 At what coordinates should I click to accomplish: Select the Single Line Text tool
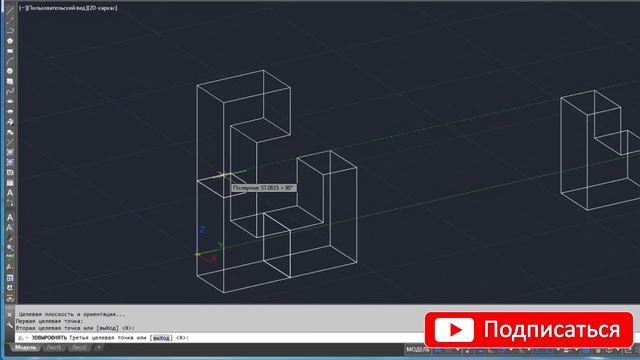coord(10,228)
